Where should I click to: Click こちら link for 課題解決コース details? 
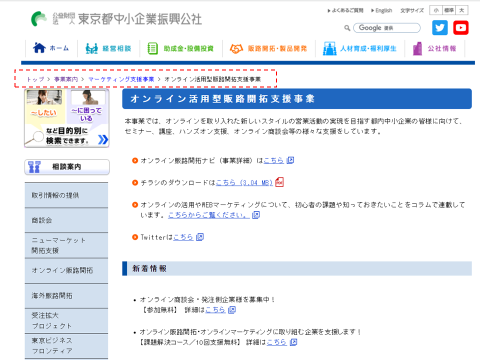276,342
